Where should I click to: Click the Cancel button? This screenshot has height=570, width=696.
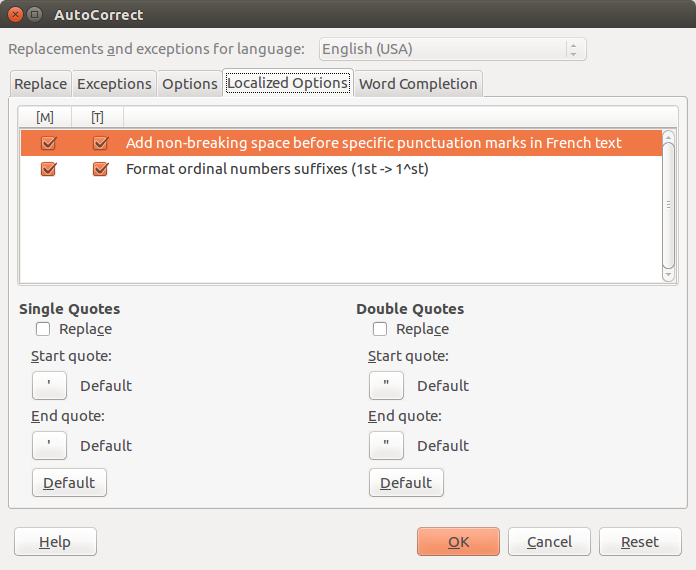[549, 542]
